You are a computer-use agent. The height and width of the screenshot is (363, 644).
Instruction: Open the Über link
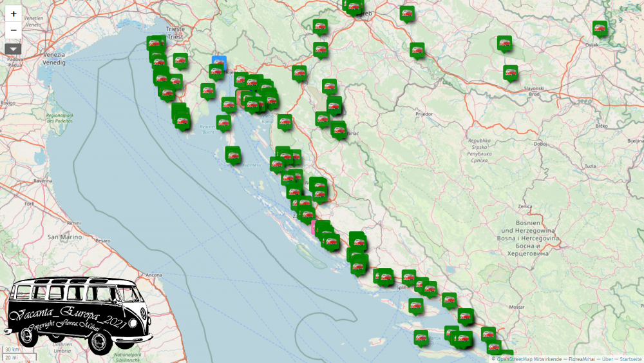click(607, 359)
